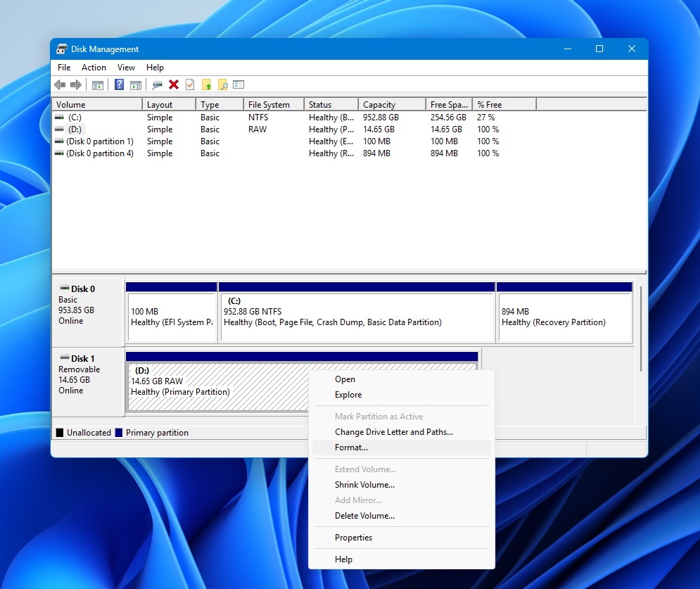Click the folder with green arrow icon
The height and width of the screenshot is (589, 700).
pyautogui.click(x=206, y=84)
